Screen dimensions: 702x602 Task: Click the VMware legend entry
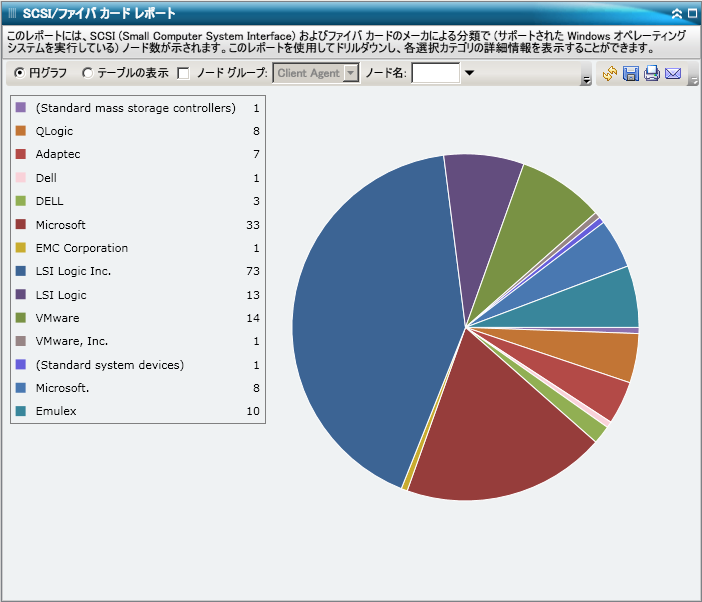56,318
